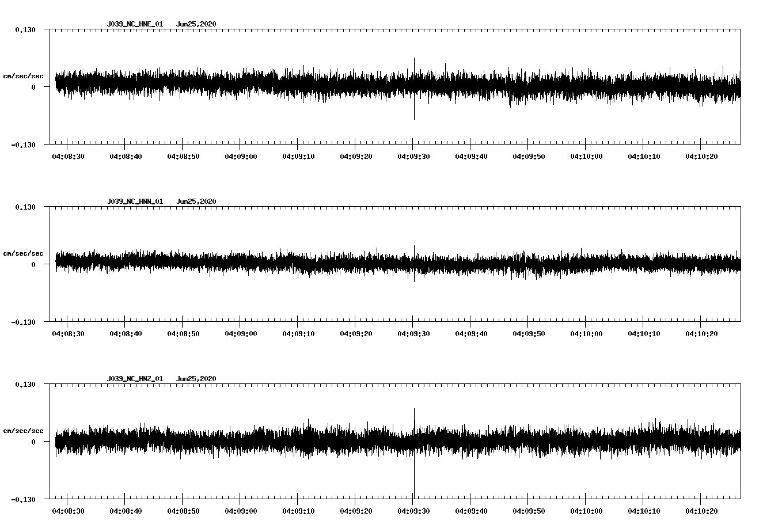Click the 04:09:10 time label under HNN plot
Viewport: 782px width, 532px height.
[298, 333]
